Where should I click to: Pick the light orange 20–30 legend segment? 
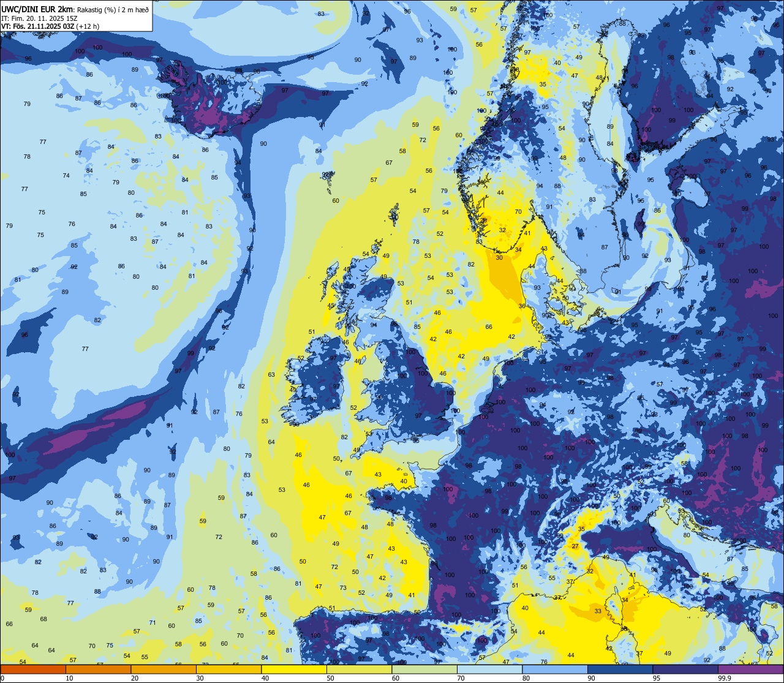point(164,669)
